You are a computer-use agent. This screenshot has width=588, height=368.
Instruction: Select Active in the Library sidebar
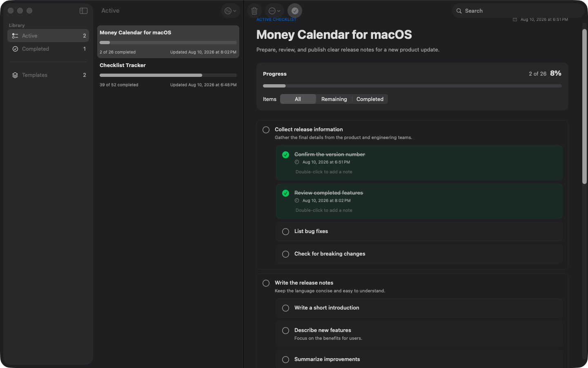click(48, 36)
